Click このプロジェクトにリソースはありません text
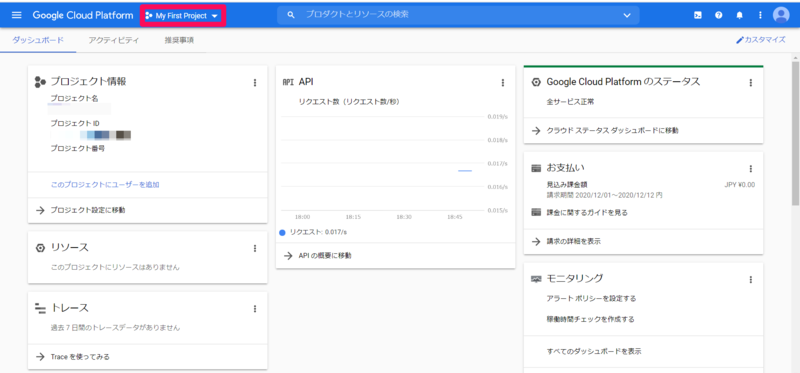800x373 pixels. pos(115,267)
